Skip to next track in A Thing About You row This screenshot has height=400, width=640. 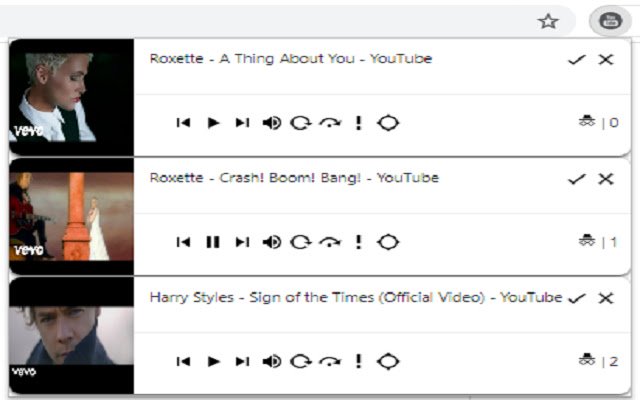point(242,122)
